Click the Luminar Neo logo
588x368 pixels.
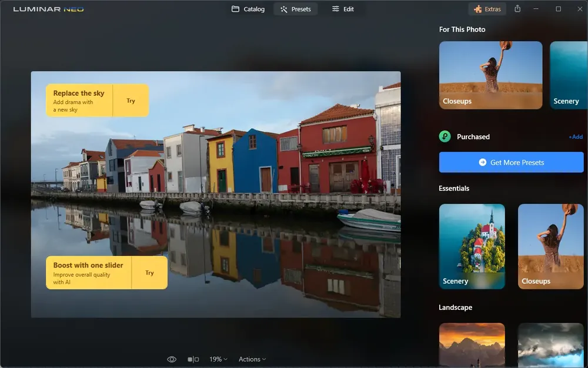pyautogui.click(x=48, y=9)
